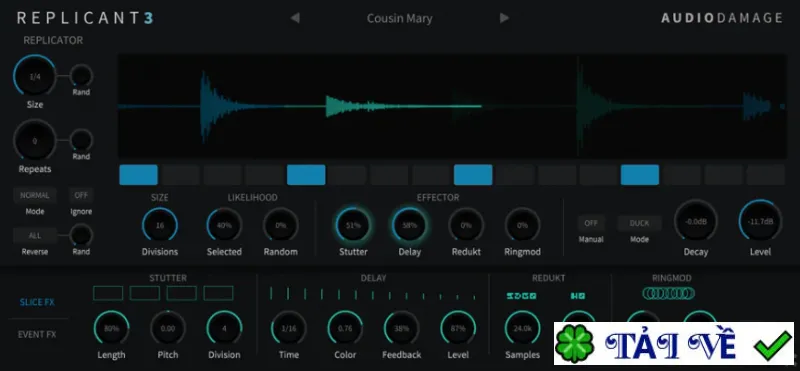Screen dimensions: 800x371
Task: Click the Stutter Pitch knob at 0.00
Action: coord(168,328)
